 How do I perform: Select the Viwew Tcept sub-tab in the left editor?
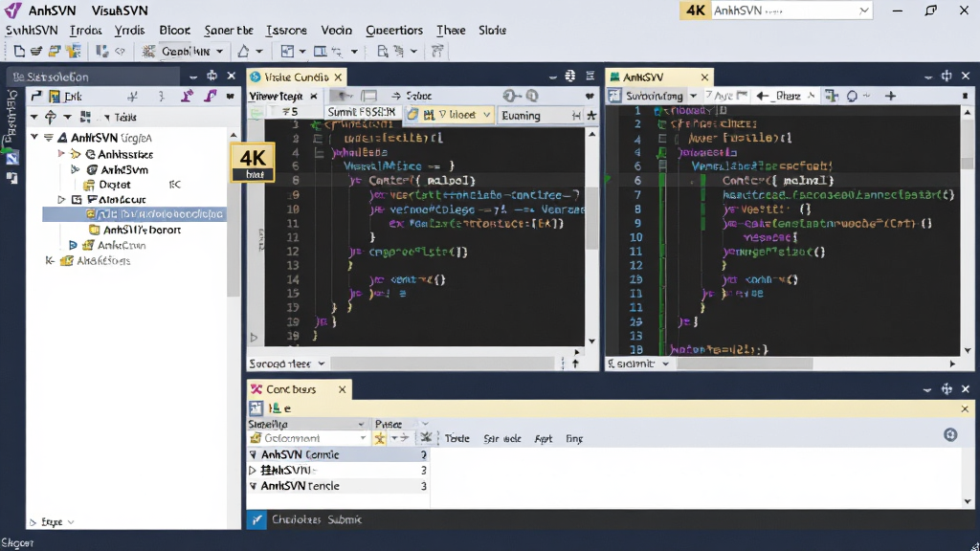[282, 96]
